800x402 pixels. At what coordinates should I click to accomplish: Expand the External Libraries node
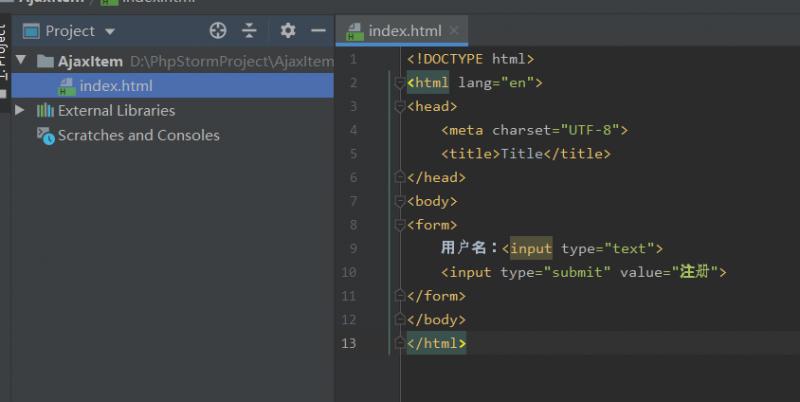pos(19,110)
